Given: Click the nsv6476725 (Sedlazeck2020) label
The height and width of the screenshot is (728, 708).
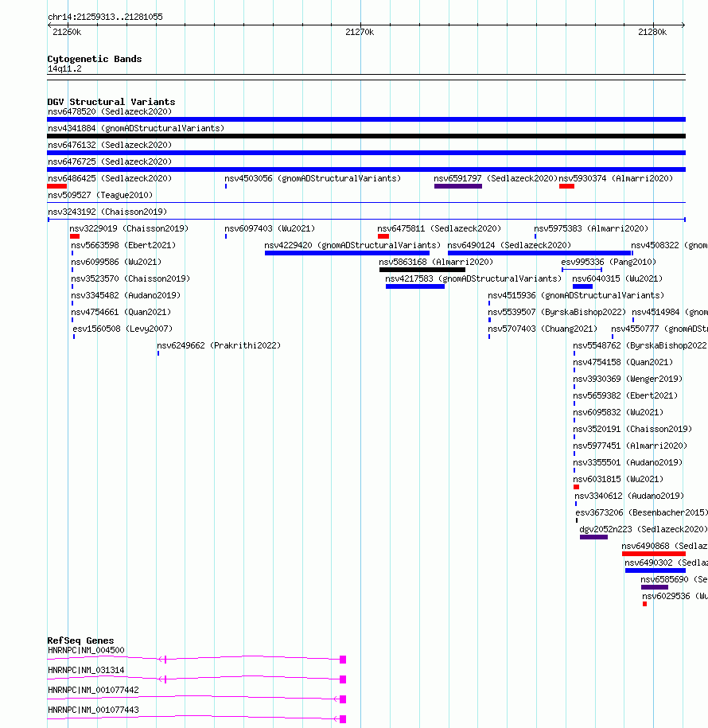Looking at the screenshot, I should pyautogui.click(x=110, y=162).
